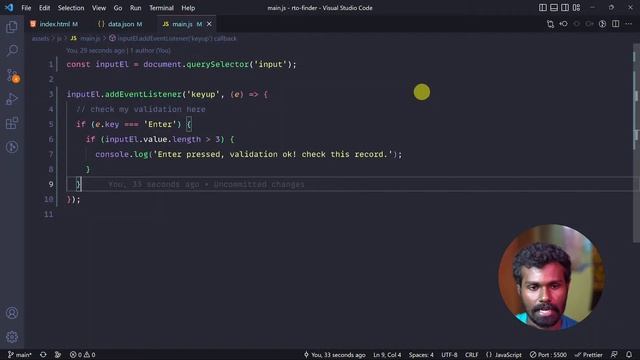Click 'You, 33 seconds ago' blame status item

click(334, 355)
